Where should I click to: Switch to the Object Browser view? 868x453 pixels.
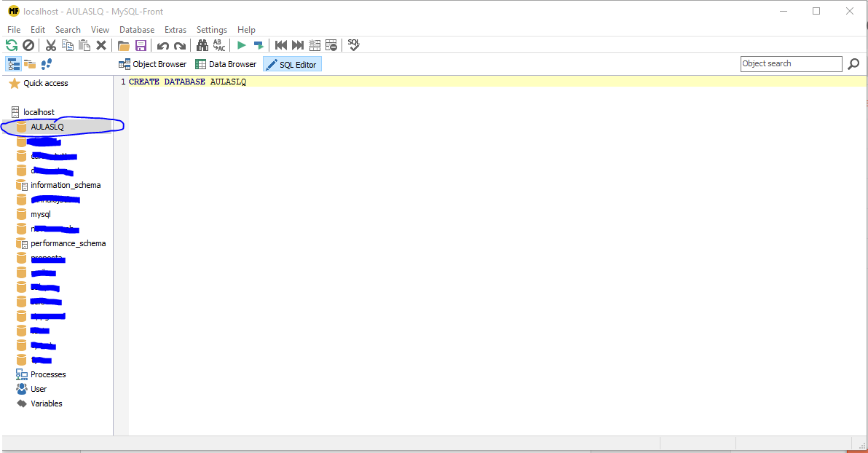click(x=153, y=64)
